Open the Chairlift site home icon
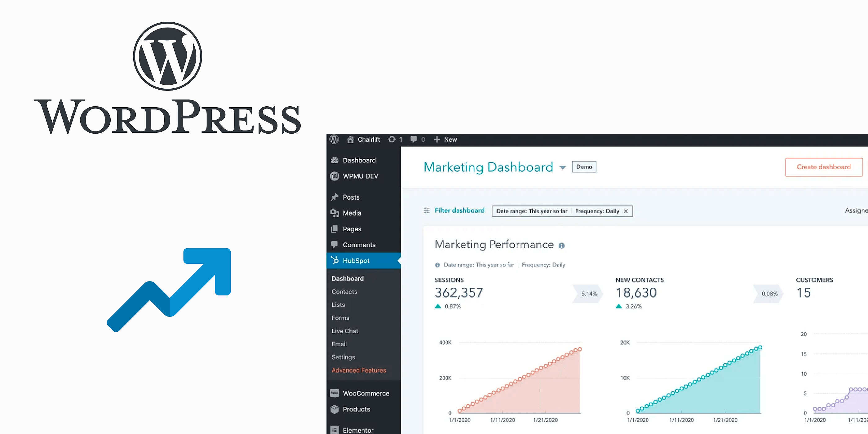 350,139
